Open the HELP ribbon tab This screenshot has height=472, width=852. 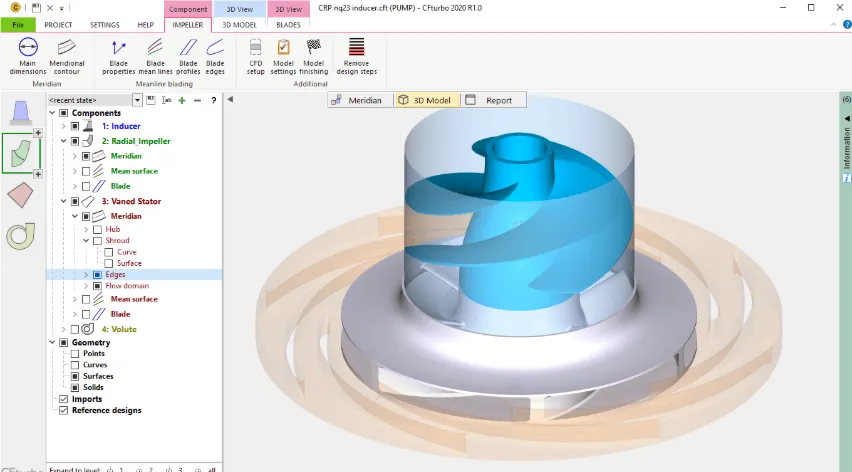click(145, 25)
